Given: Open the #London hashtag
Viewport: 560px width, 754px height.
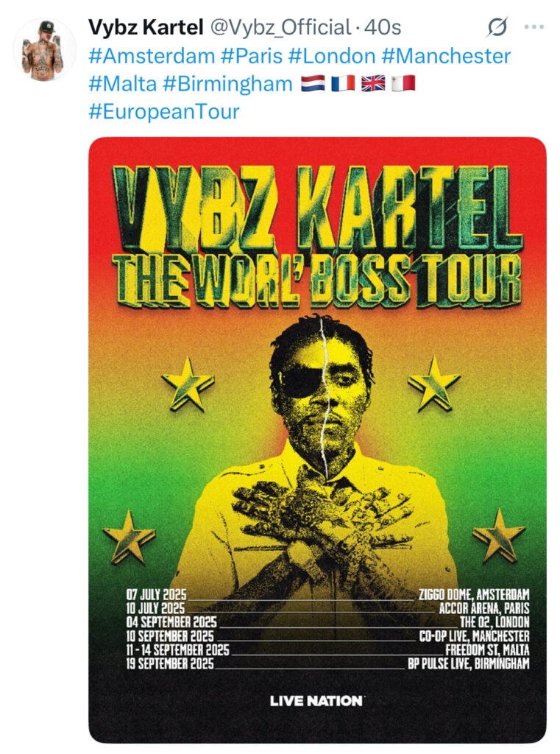Looking at the screenshot, I should (x=332, y=56).
